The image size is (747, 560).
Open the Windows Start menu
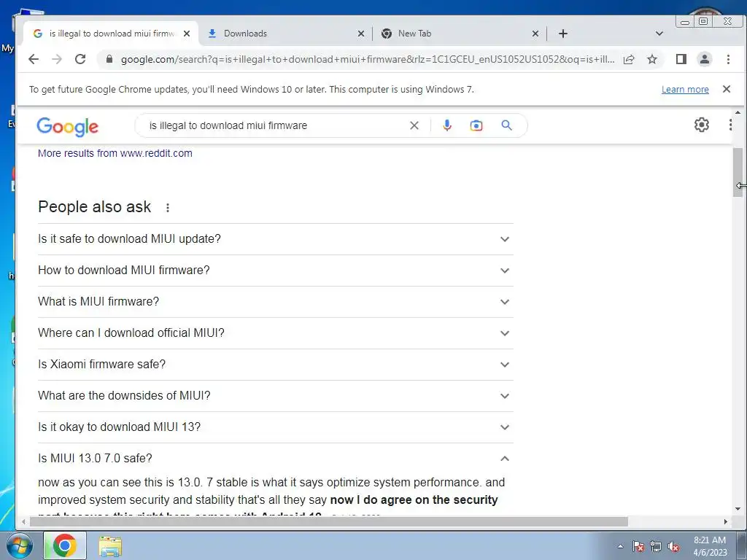pyautogui.click(x=19, y=545)
